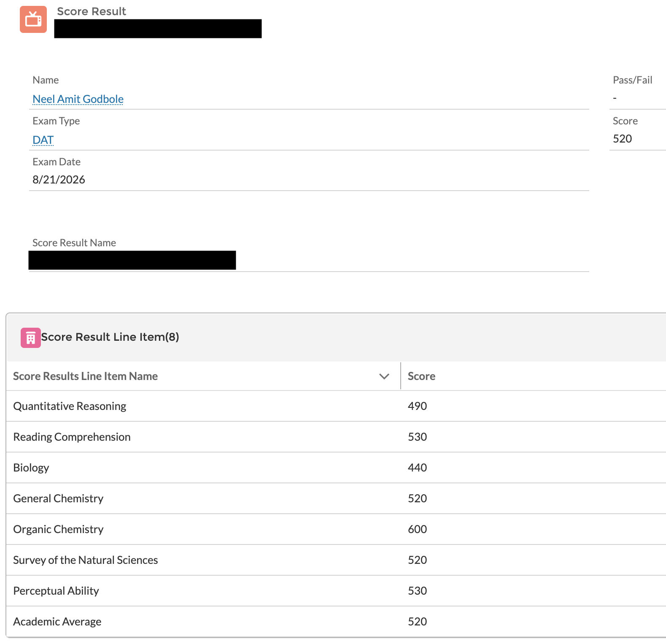The image size is (666, 644).
Task: Click the Pass/Fail field value
Action: tap(615, 98)
